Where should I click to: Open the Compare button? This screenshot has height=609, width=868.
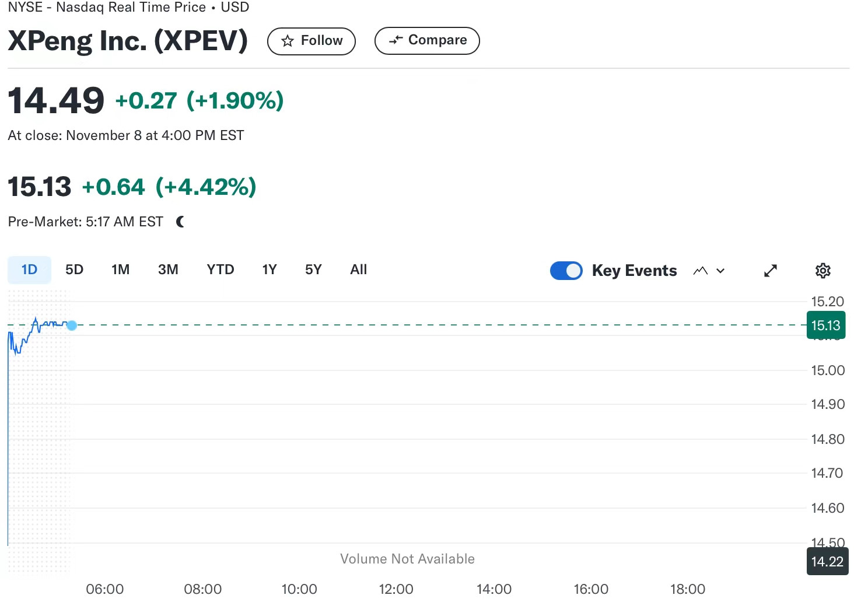[427, 40]
